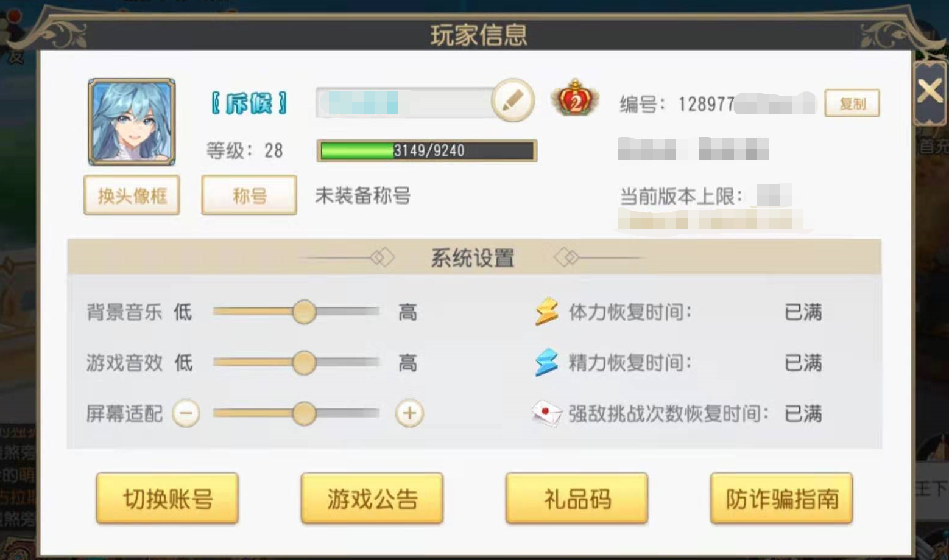Increase screen fit with plus button
The width and height of the screenshot is (949, 560).
coord(409,413)
